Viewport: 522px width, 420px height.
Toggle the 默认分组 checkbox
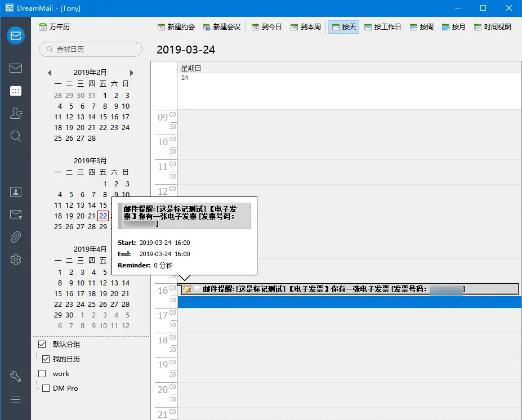pos(42,344)
